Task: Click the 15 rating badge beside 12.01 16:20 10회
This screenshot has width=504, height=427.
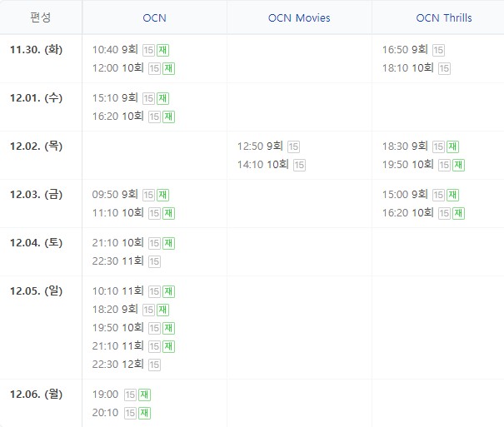Action: tap(154, 117)
